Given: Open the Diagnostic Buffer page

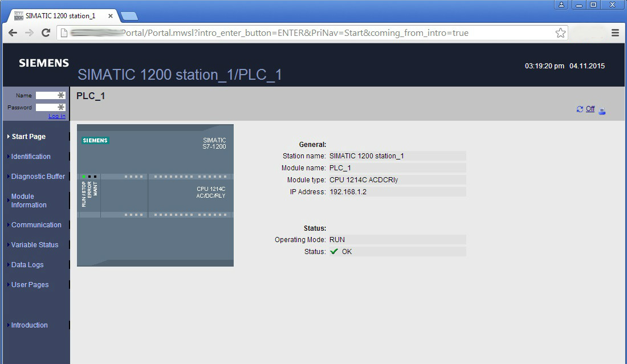Looking at the screenshot, I should [38, 177].
